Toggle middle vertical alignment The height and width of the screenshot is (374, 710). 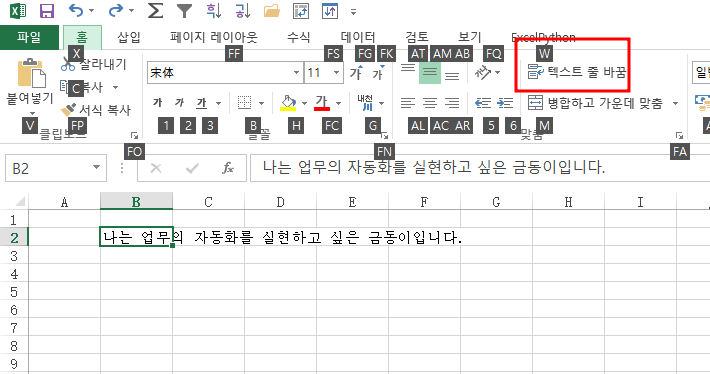pyautogui.click(x=430, y=72)
